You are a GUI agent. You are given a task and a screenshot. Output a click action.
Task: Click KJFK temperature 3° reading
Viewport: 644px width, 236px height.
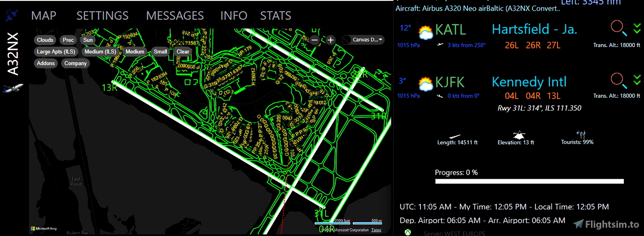pos(402,81)
